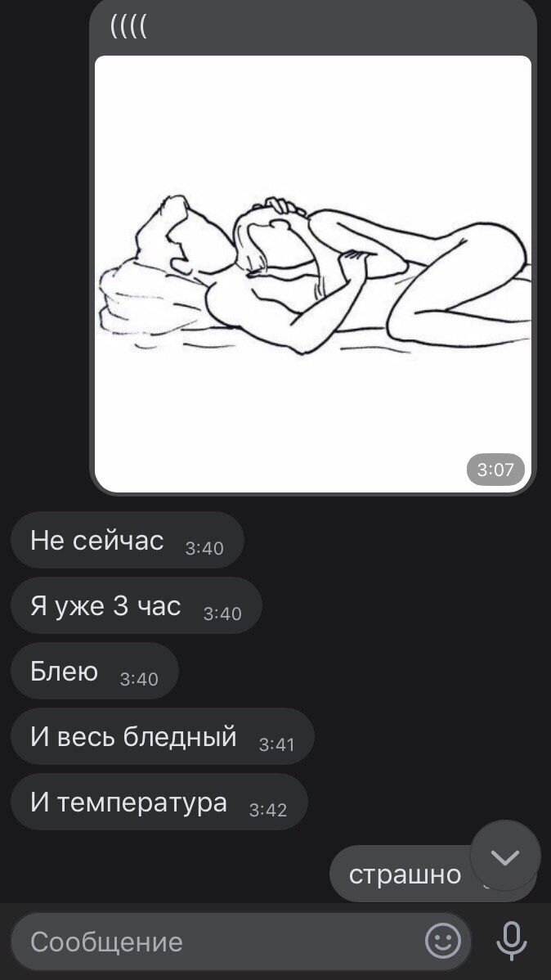This screenshot has width=551, height=980.
Task: Tap the 3:42 timestamp of И температура
Action: [x=268, y=810]
